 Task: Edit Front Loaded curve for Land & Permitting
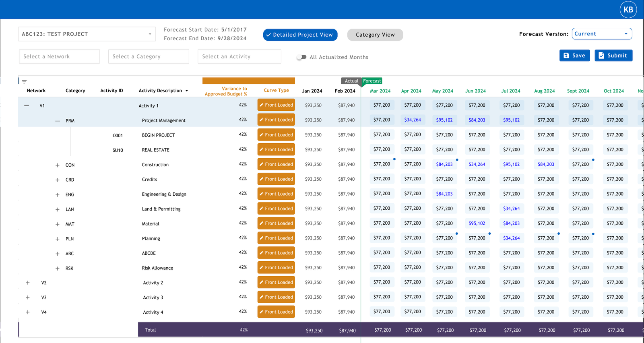[276, 209]
